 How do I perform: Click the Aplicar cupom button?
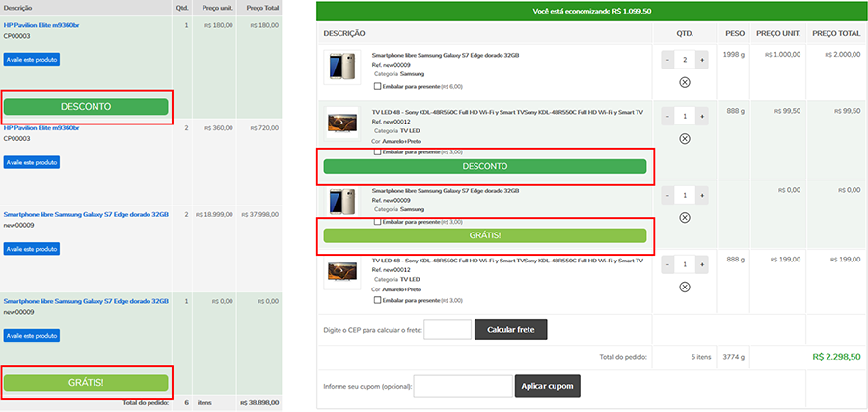548,386
